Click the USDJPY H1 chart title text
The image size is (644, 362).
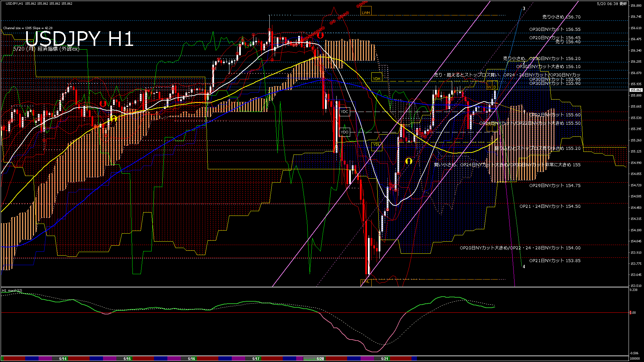click(x=79, y=39)
